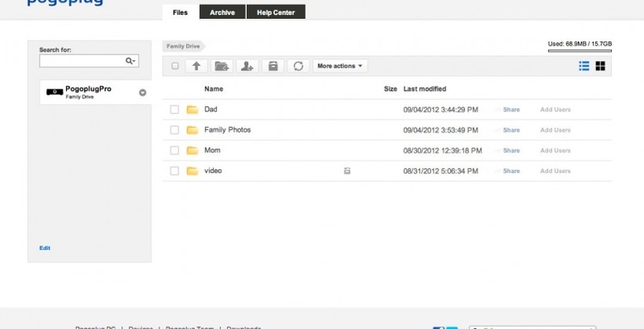Click the search magnifier icon
The image size is (644, 329).
point(130,61)
